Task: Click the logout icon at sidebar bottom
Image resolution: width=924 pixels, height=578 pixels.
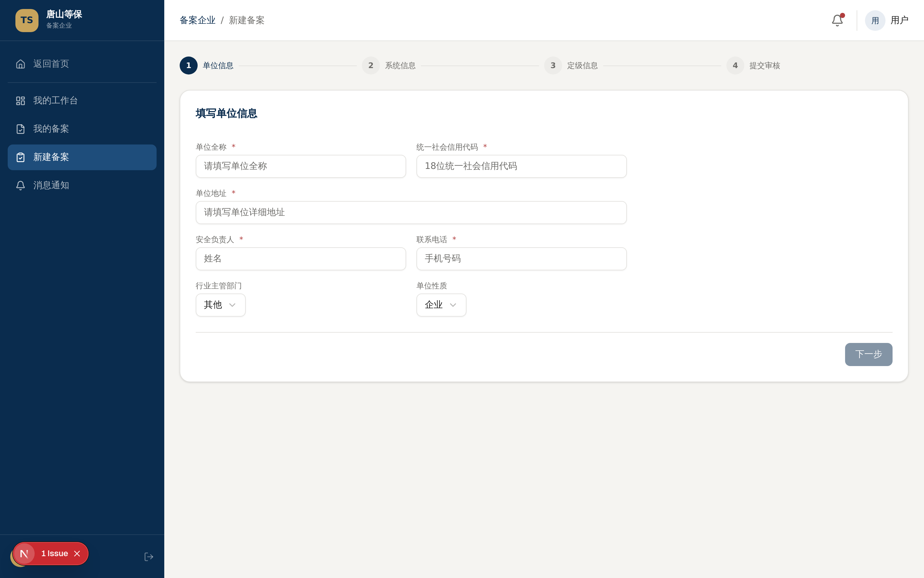Action: click(x=149, y=556)
